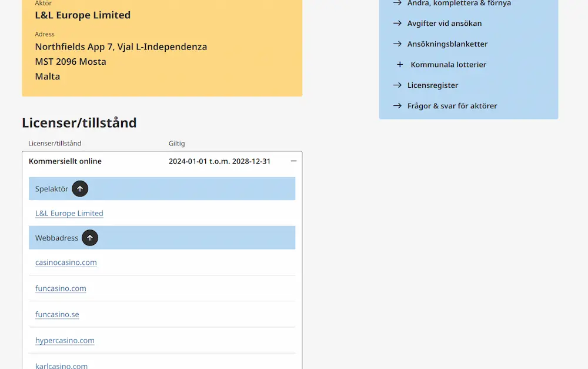Click the arrow icon beside Licensregister
588x369 pixels.
pos(397,85)
